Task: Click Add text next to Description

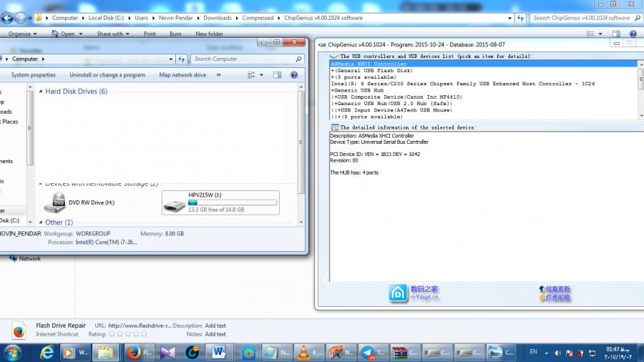Action: click(x=215, y=326)
